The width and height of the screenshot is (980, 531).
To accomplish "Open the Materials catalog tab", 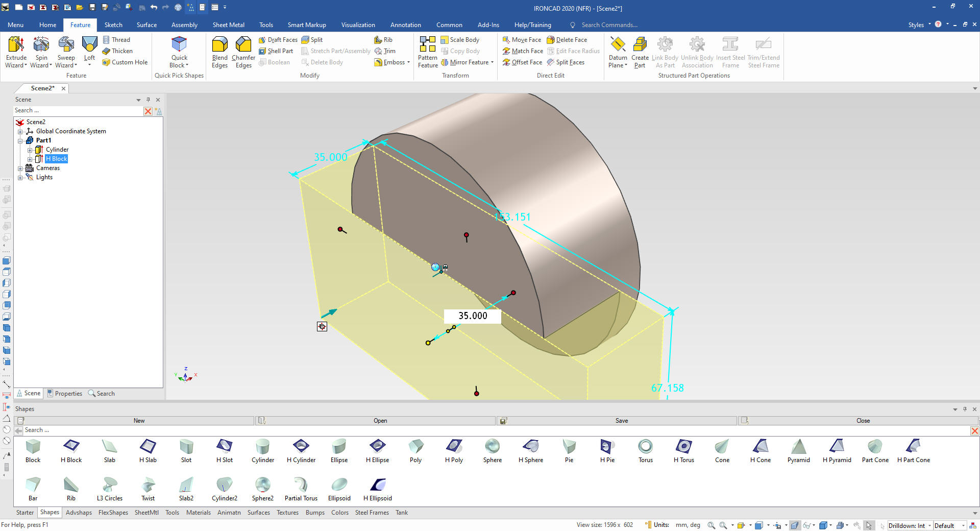I will [198, 513].
